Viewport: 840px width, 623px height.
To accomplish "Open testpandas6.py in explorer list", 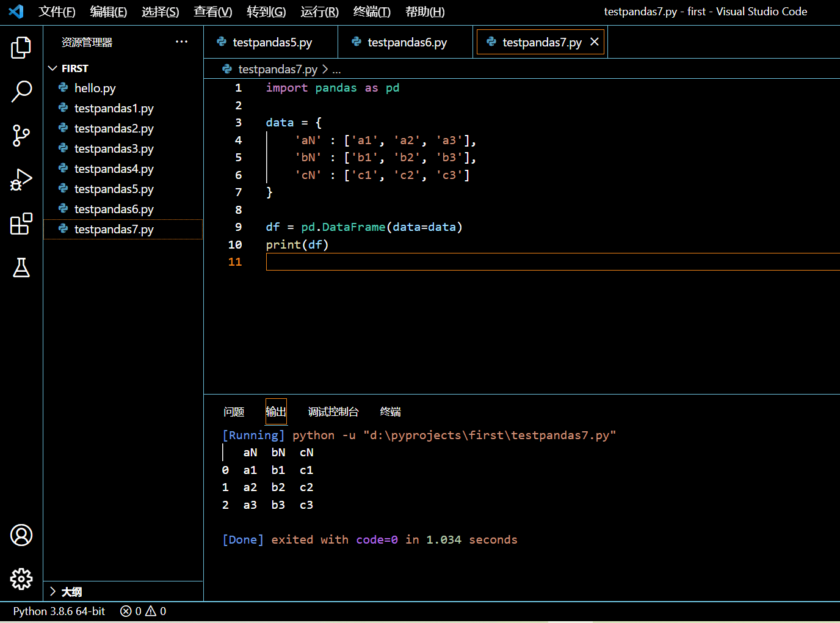I will [x=123, y=209].
